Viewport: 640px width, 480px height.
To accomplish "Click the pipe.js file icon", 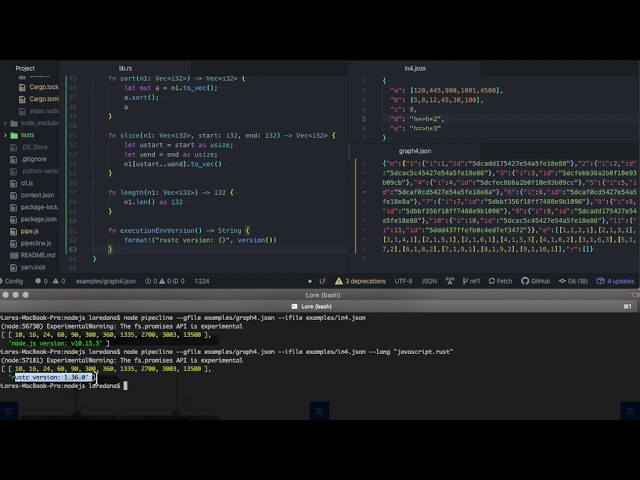I will pyautogui.click(x=13, y=231).
